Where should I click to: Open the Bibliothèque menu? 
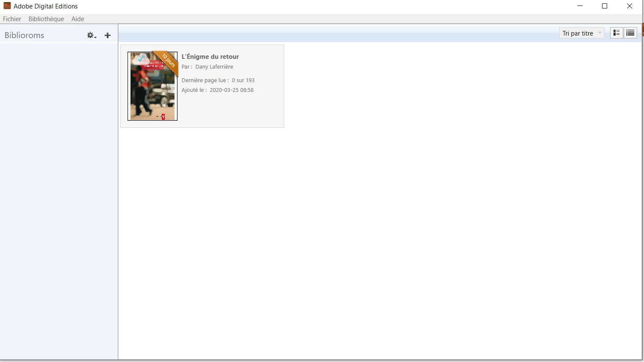[x=46, y=19]
